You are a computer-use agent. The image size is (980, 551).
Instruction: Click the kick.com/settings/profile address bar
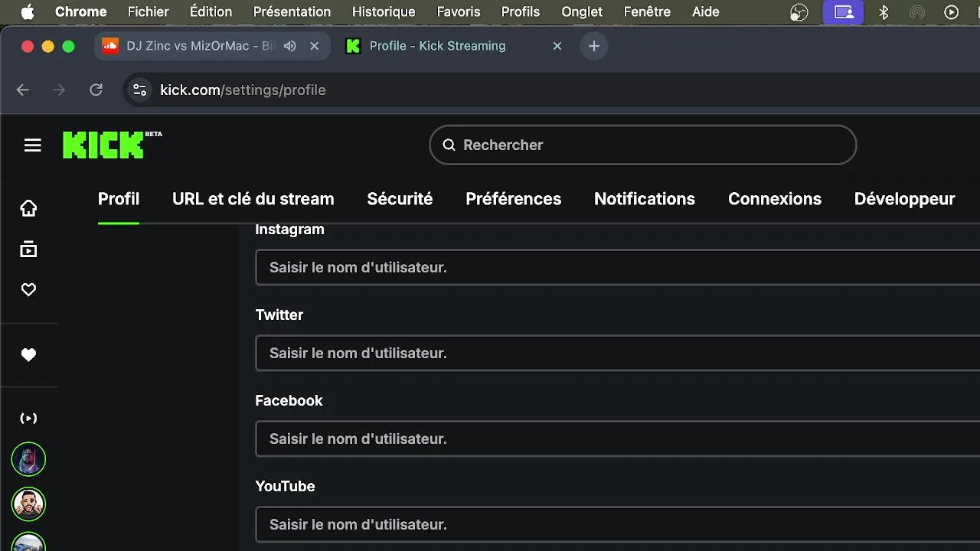tap(551, 90)
